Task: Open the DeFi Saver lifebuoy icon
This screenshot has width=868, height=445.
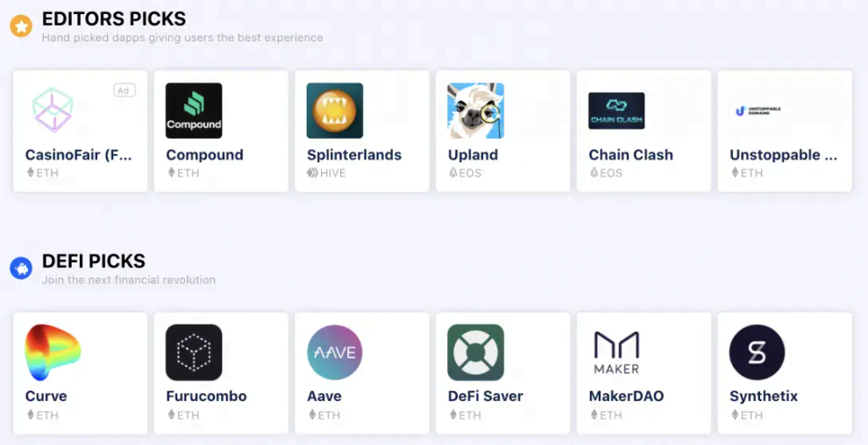Action: (x=475, y=352)
